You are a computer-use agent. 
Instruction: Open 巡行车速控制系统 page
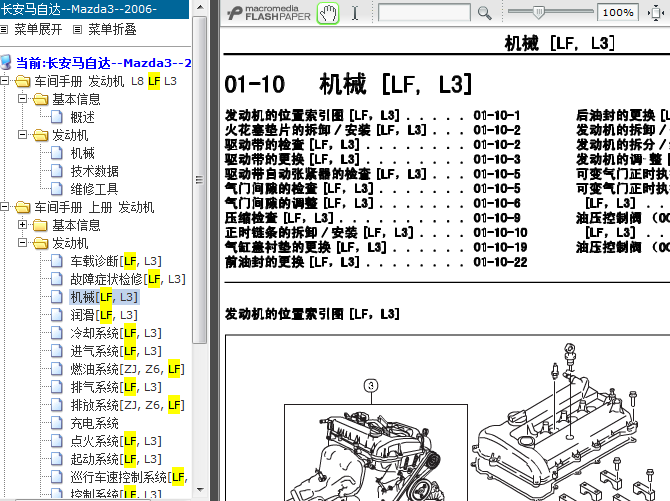[x=129, y=477]
